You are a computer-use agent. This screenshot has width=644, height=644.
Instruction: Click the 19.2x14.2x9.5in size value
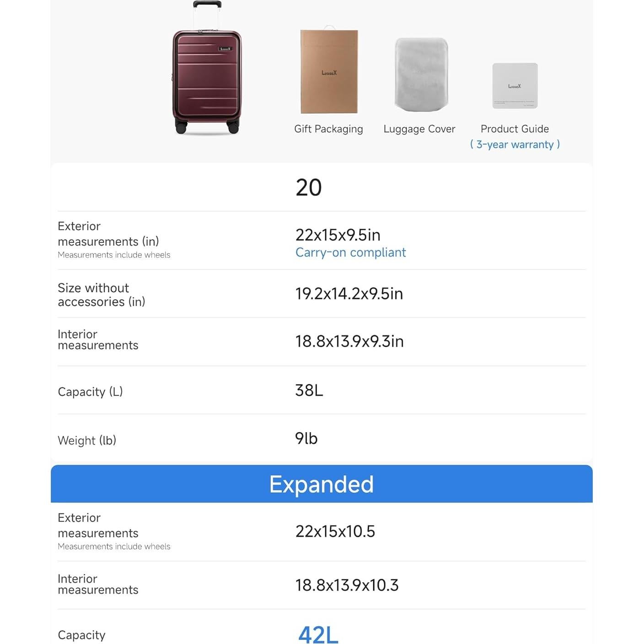tap(349, 294)
